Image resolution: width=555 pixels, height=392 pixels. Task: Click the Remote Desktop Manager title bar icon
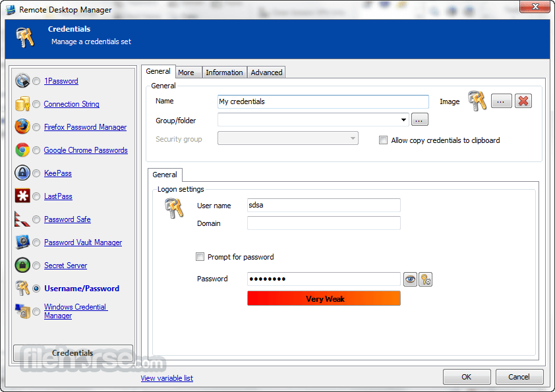coord(11,9)
